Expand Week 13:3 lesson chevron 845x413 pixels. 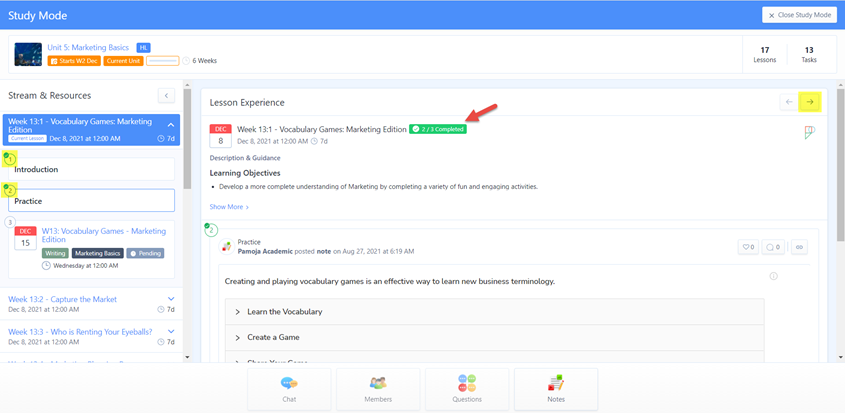[x=171, y=331]
